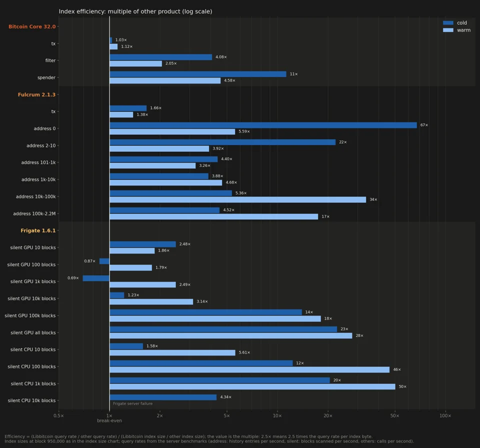Image resolution: width=480 pixels, height=448 pixels.
Task: Select the chart title about index efficiency
Action: [135, 11]
